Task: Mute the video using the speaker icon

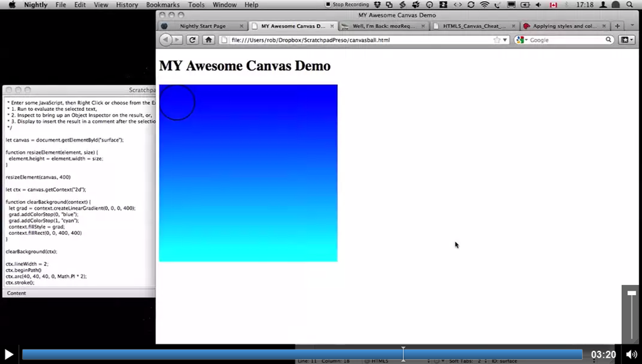Action: (631, 355)
